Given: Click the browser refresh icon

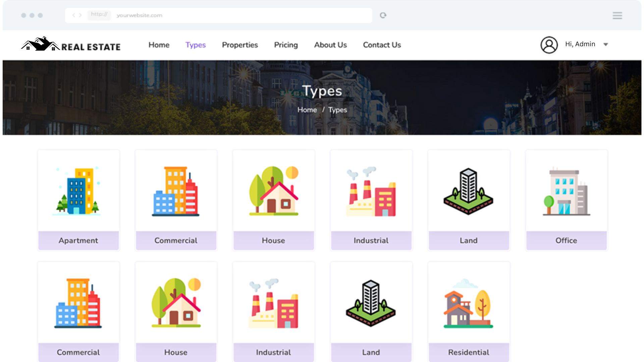Looking at the screenshot, I should click(x=383, y=15).
